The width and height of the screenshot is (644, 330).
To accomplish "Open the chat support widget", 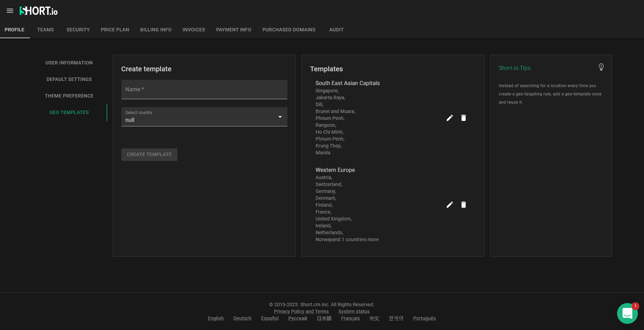I will pos(627,313).
